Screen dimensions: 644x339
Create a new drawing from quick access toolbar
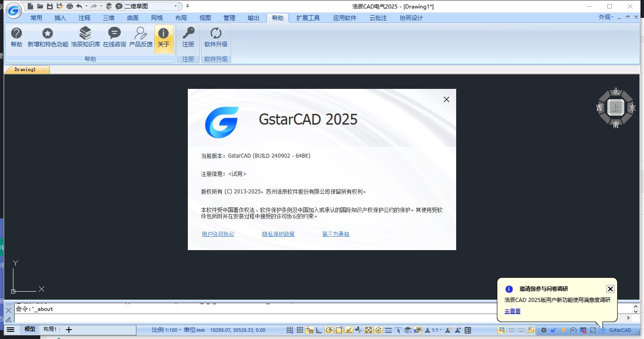30,6
